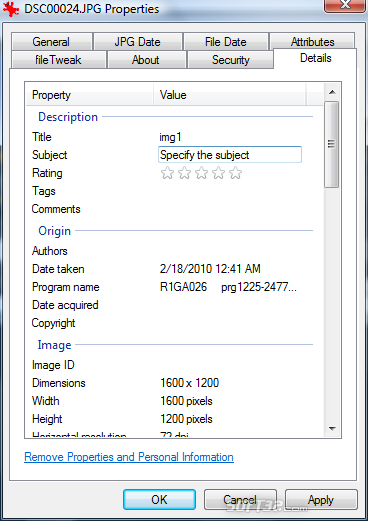The width and height of the screenshot is (368, 521).
Task: Open the fileTweak tab
Action: (59, 60)
